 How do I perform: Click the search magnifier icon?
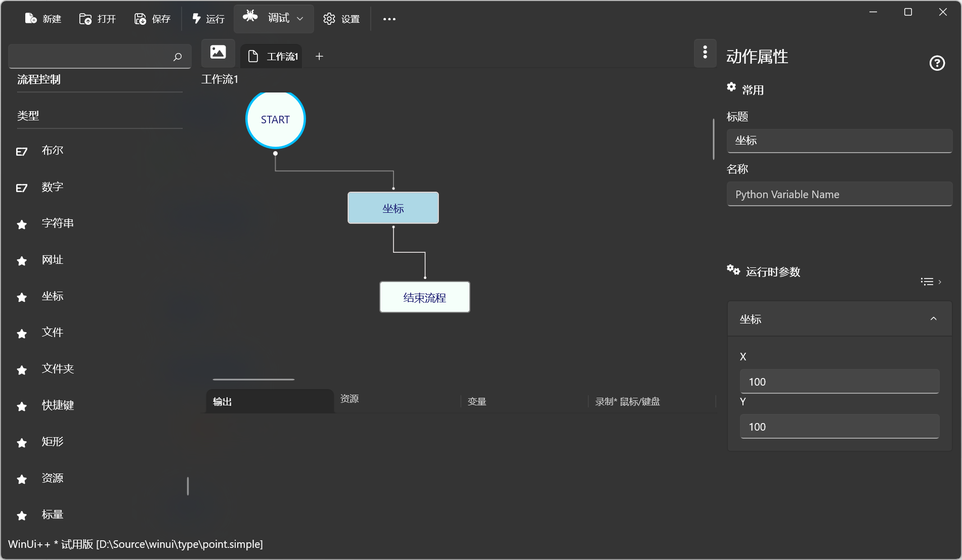[x=177, y=57]
